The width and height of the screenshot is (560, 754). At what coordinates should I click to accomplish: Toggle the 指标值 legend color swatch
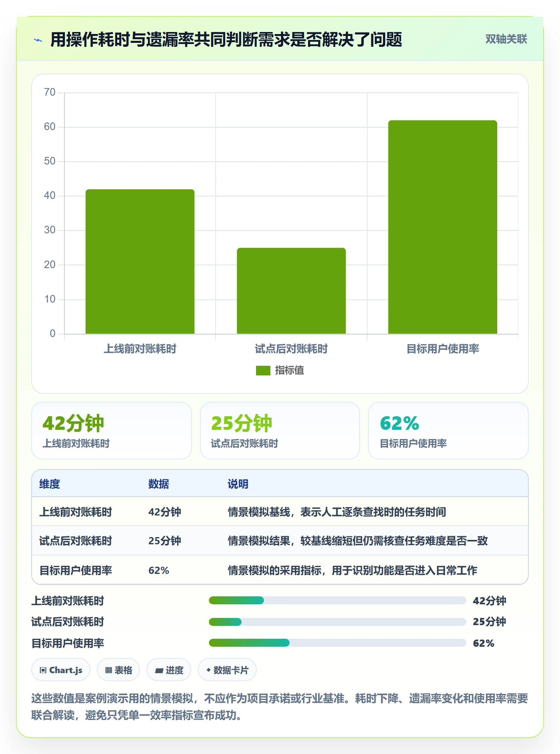click(263, 371)
